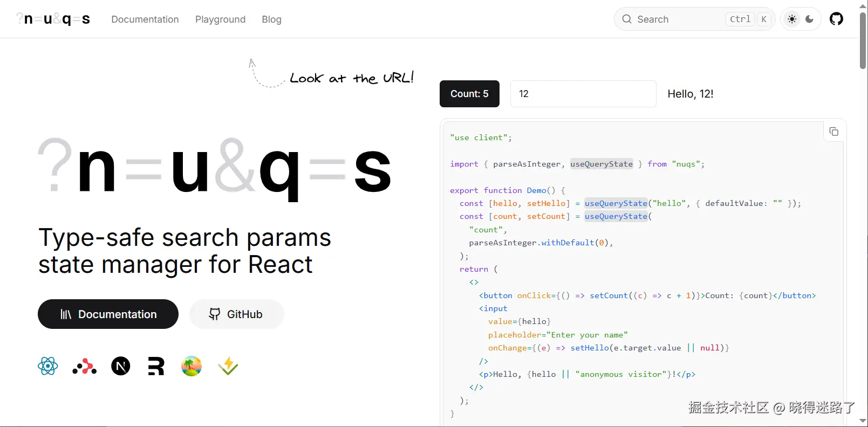Increment the Count: 5 button
The width and height of the screenshot is (868, 427).
click(469, 94)
